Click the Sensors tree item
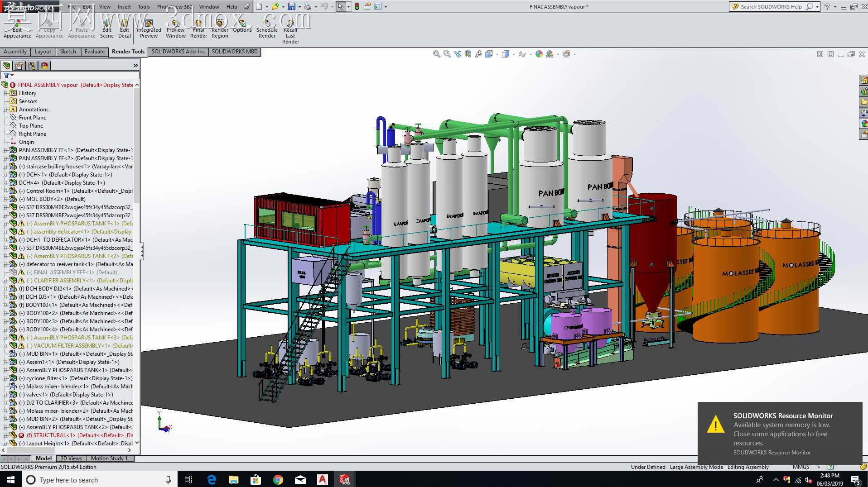The image size is (868, 487). pyautogui.click(x=28, y=101)
